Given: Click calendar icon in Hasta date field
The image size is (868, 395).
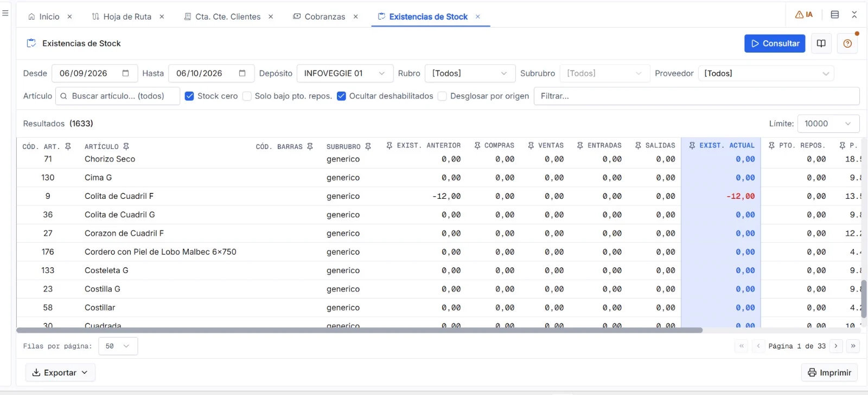Looking at the screenshot, I should click(242, 73).
